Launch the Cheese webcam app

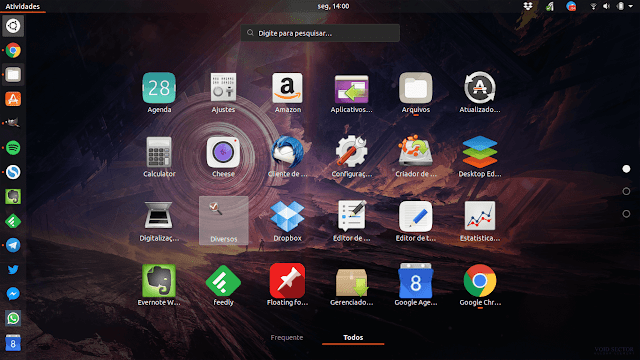coord(223,152)
